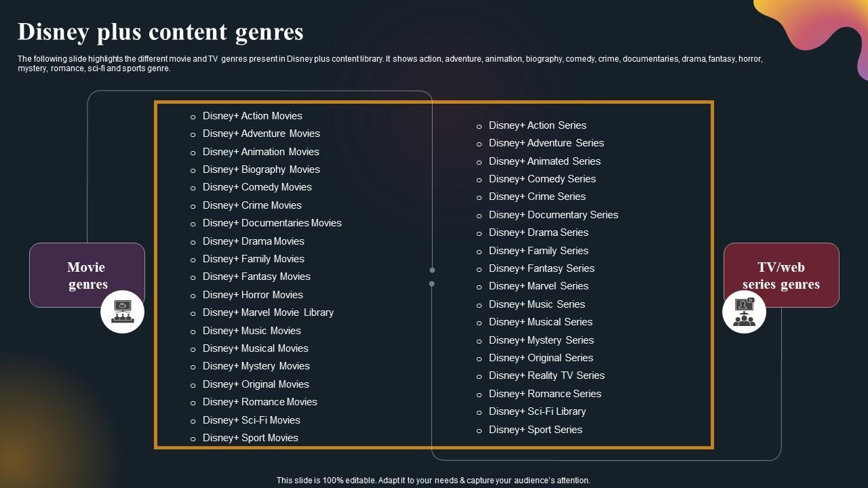Select Disney+ Action Series item

537,125
